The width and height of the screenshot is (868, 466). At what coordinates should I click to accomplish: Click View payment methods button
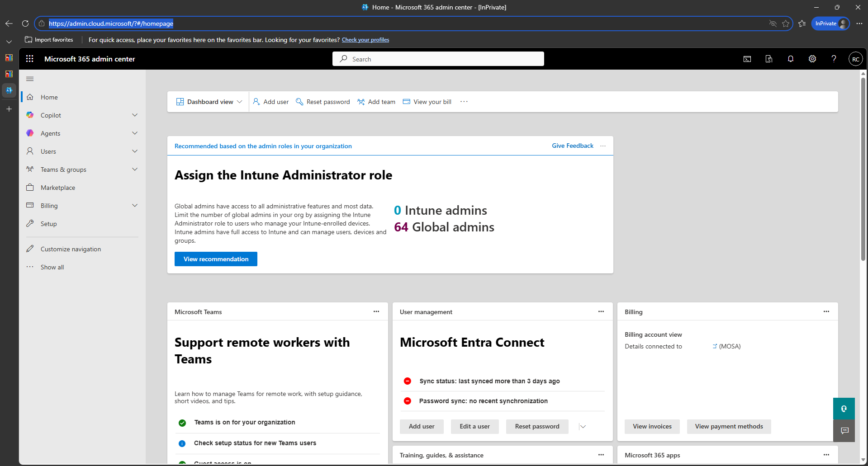point(729,427)
